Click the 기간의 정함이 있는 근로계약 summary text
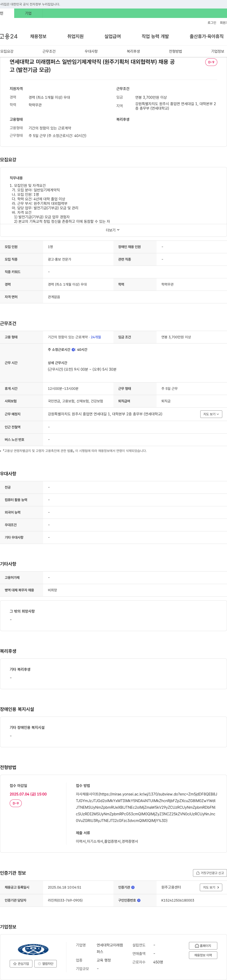 (49, 128)
